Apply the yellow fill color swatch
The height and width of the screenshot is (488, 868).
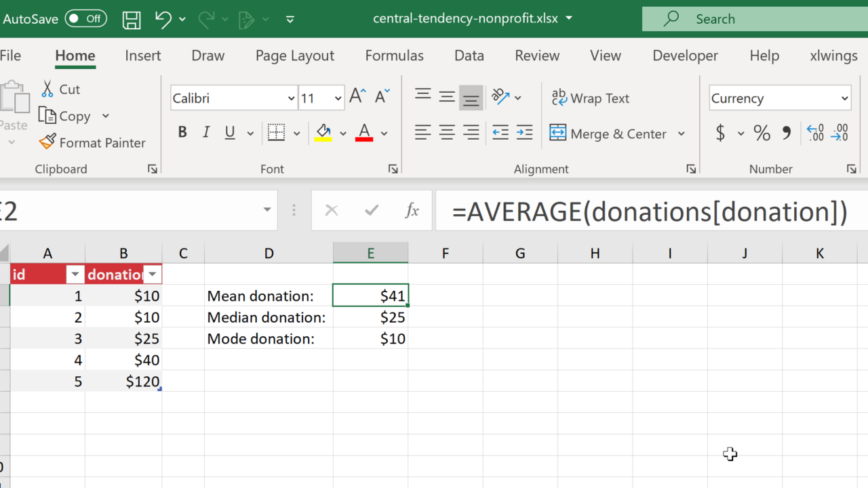click(x=323, y=133)
